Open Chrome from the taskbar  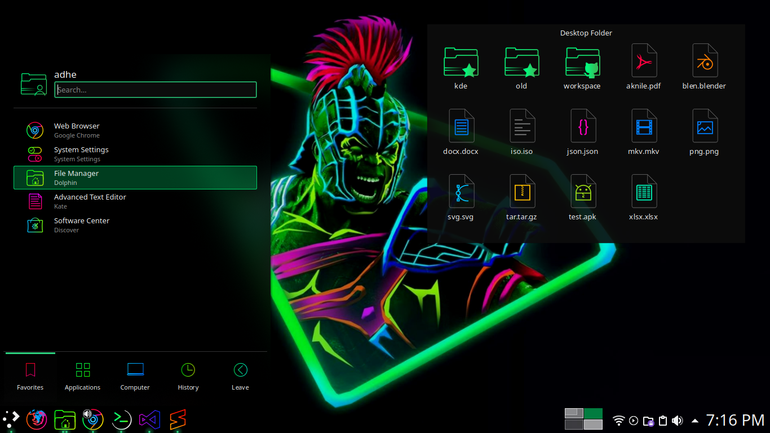coord(93,419)
